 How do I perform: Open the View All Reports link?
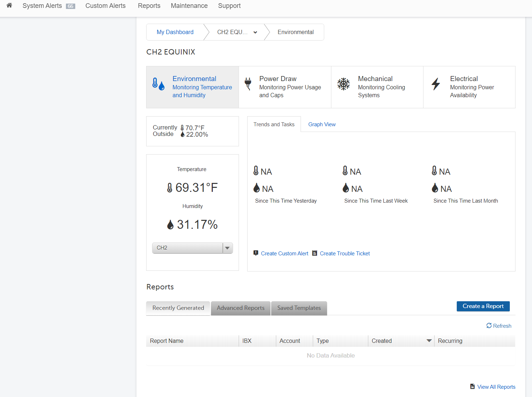click(496, 387)
